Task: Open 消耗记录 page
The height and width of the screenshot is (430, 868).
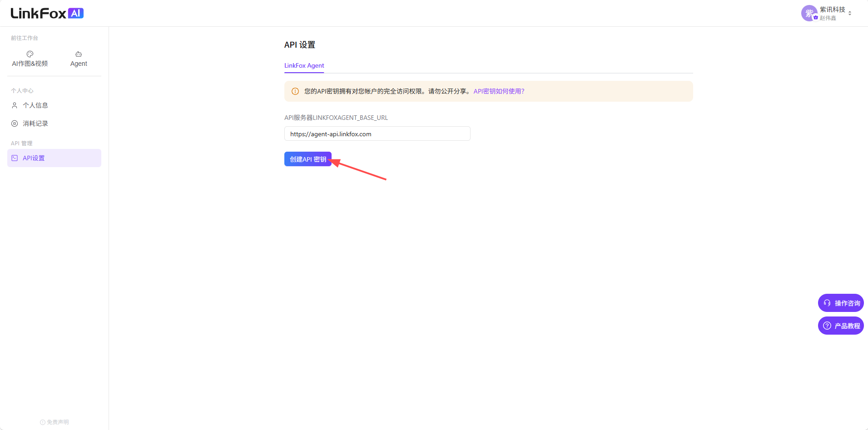Action: click(35, 124)
